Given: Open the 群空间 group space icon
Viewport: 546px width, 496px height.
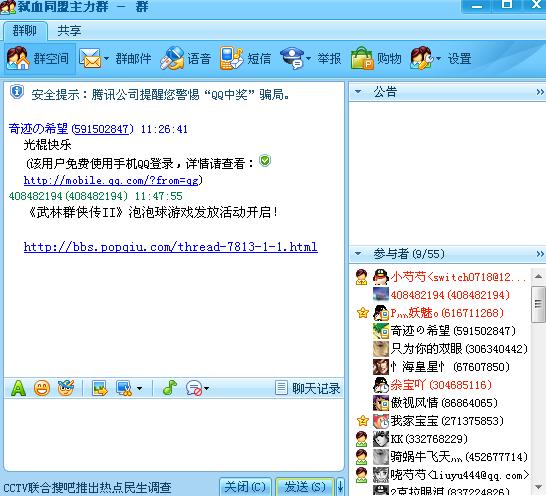Looking at the screenshot, I should (x=18, y=58).
